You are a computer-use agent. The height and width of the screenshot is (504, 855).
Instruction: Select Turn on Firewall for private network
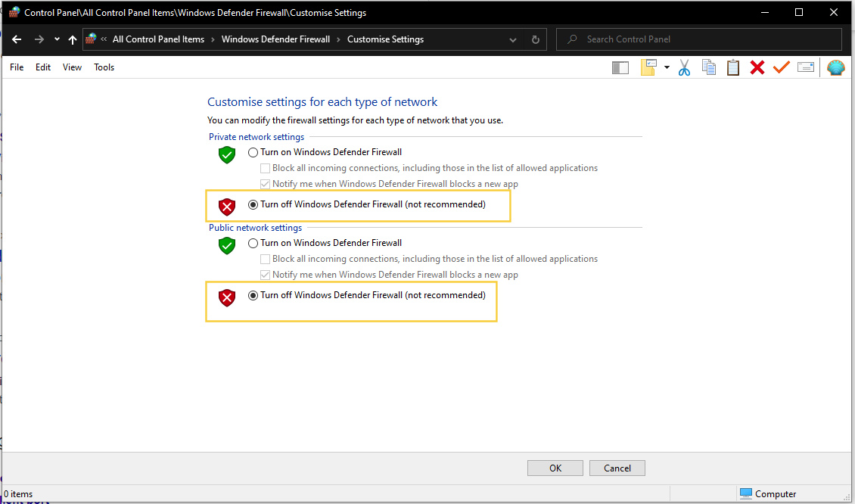[x=253, y=152]
